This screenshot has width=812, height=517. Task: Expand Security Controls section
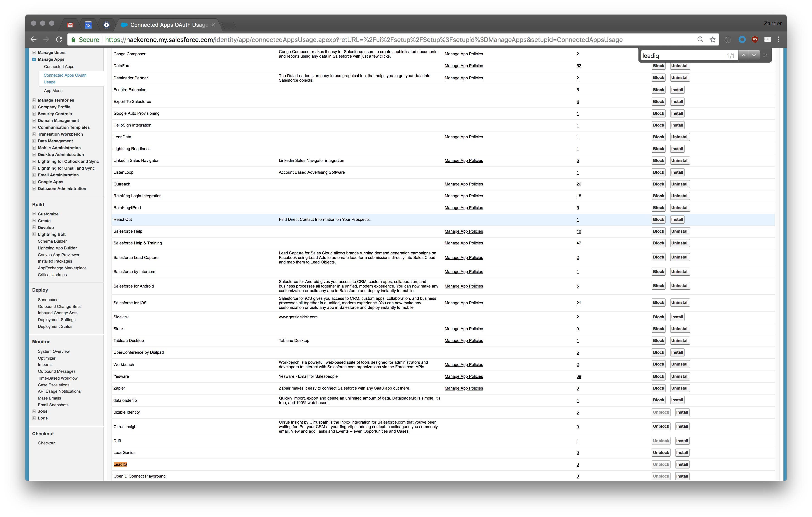point(34,114)
